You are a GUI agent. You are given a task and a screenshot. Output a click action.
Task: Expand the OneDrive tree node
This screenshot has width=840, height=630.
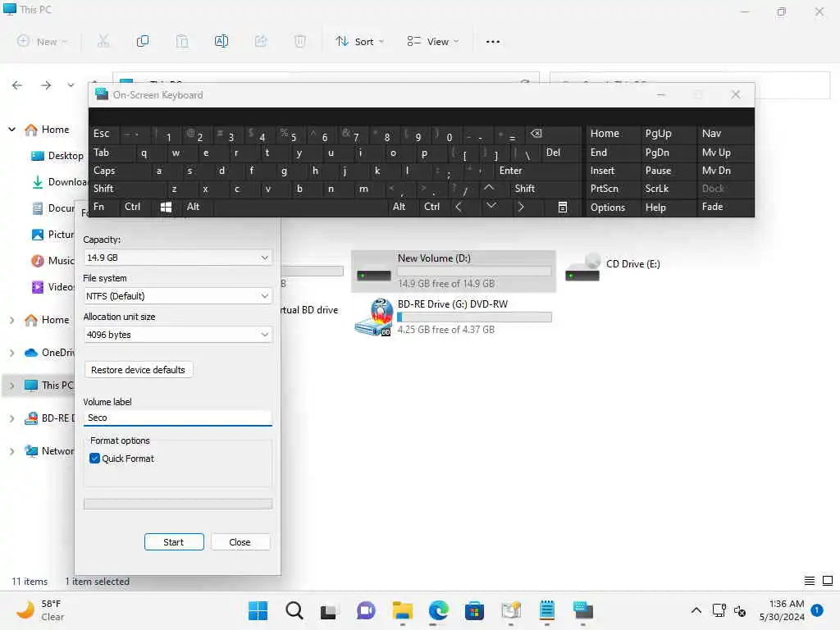(x=11, y=353)
